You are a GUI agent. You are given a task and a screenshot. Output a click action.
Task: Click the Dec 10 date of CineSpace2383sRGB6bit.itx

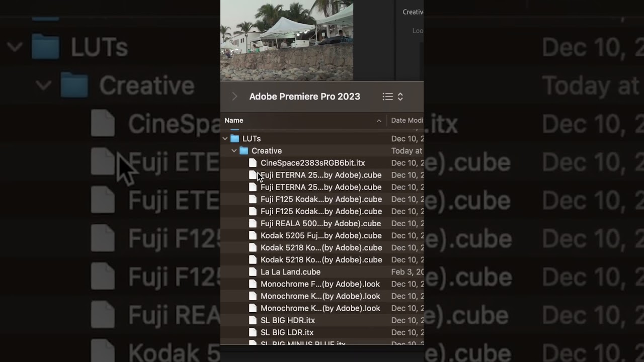(x=407, y=163)
